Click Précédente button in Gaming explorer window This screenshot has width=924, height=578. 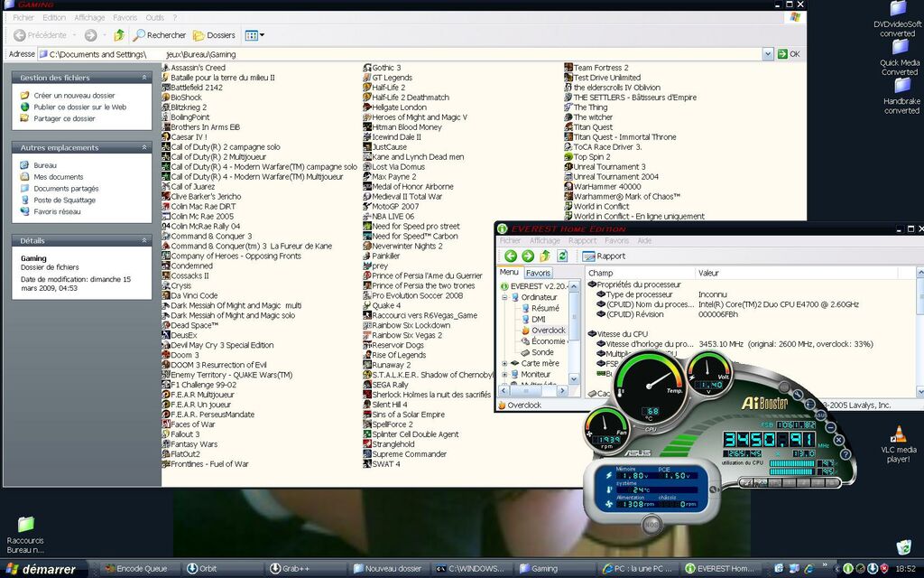[x=40, y=35]
